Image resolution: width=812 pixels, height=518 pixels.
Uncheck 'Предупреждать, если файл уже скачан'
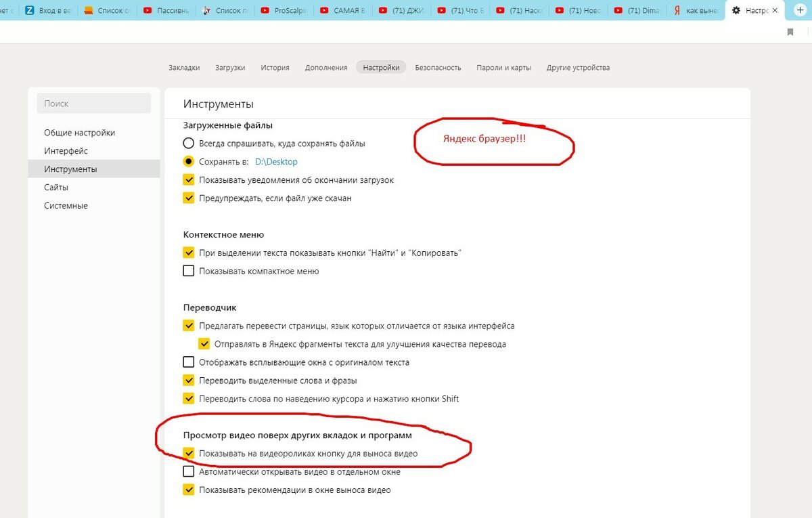pyautogui.click(x=189, y=198)
